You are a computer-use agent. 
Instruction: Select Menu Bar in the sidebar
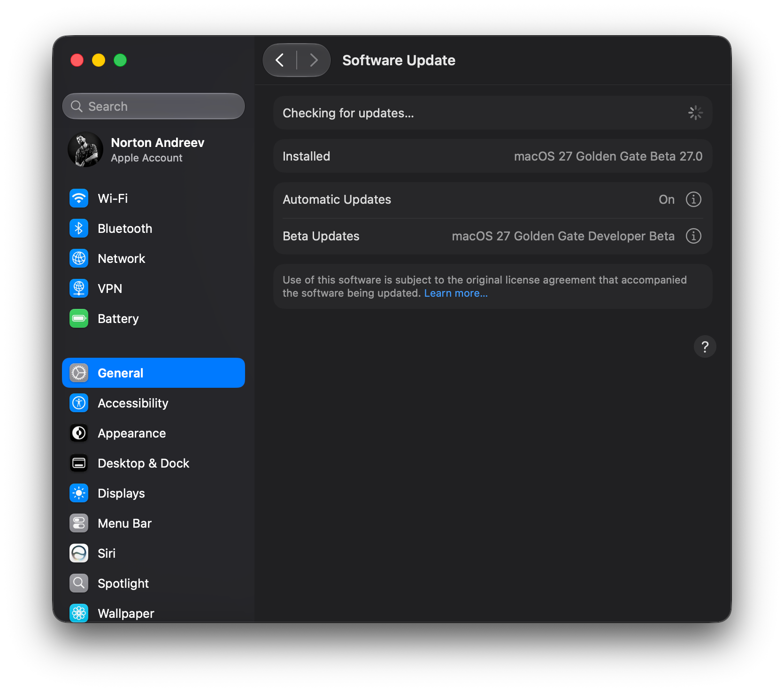coord(154,523)
